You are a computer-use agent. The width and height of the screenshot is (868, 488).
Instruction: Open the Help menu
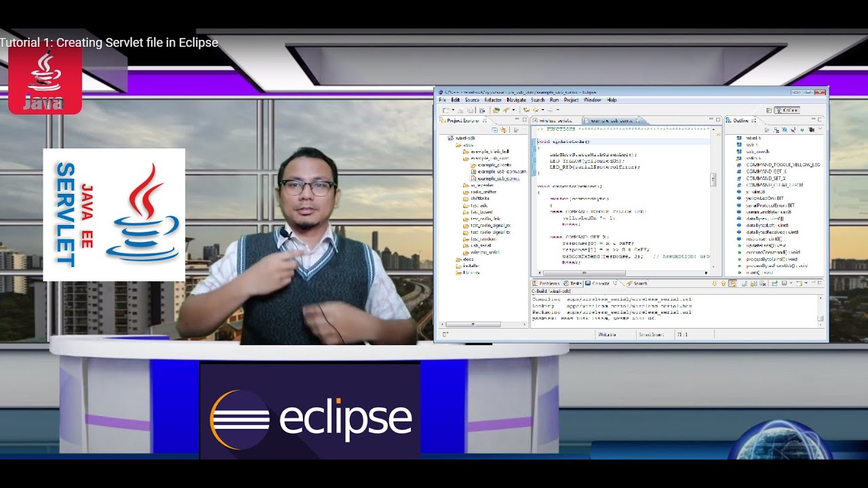(x=612, y=100)
